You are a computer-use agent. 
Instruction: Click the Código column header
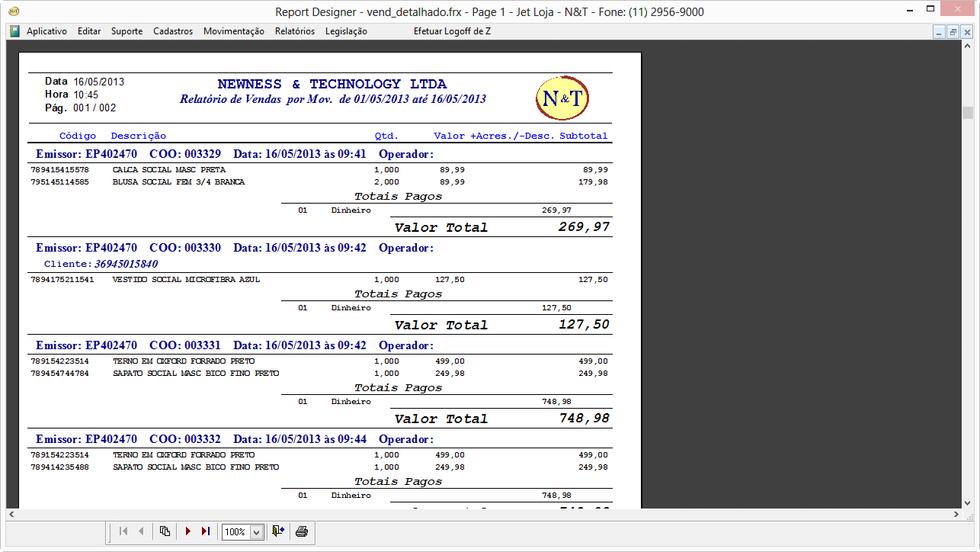coord(78,136)
